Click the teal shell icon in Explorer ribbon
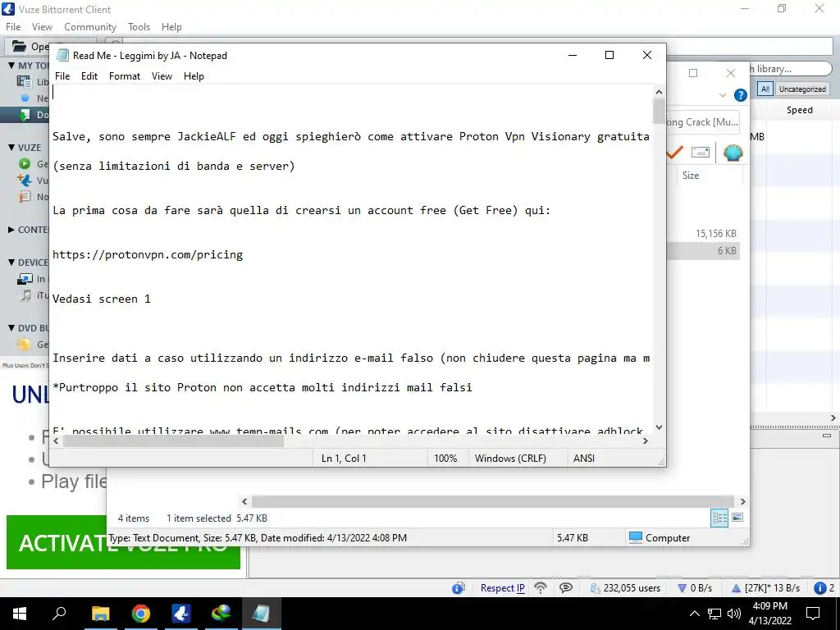840x630 pixels. click(733, 153)
